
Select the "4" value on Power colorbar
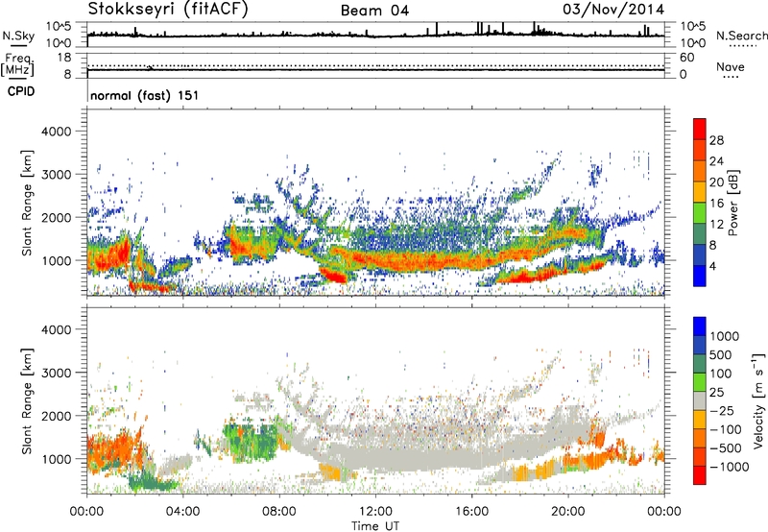pyautogui.click(x=712, y=266)
